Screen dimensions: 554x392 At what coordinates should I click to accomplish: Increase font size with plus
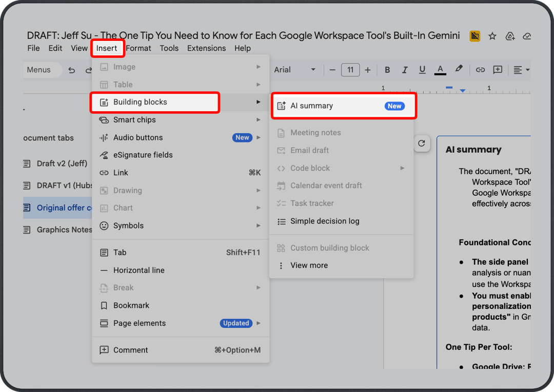coord(368,70)
